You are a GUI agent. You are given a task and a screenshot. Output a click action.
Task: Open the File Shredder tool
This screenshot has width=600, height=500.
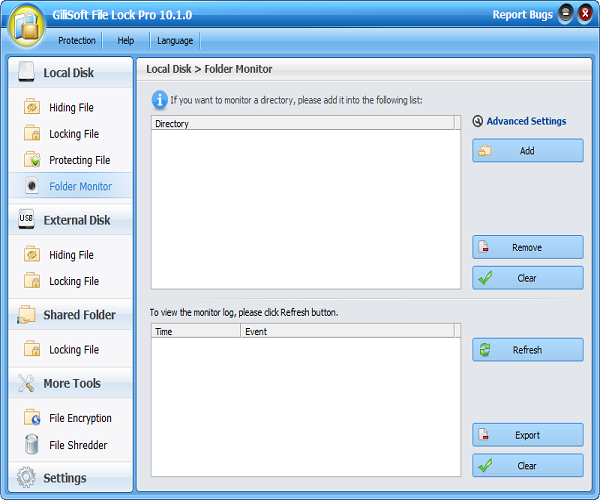[70, 445]
